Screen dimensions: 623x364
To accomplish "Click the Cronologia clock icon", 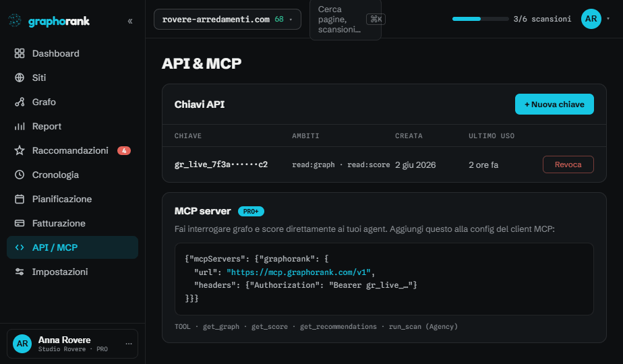I will click(20, 175).
